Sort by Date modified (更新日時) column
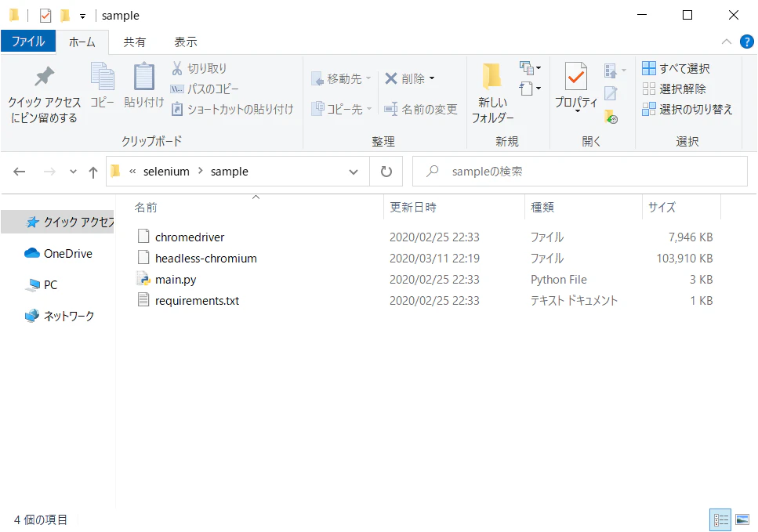 tap(413, 208)
